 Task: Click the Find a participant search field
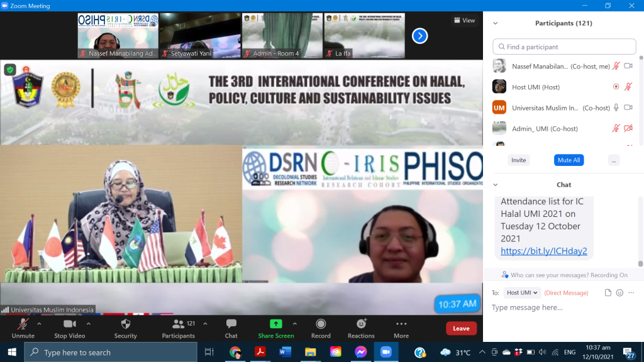click(x=564, y=47)
